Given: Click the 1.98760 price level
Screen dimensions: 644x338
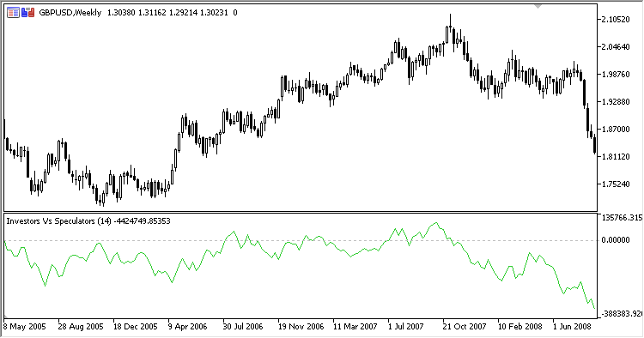Looking at the screenshot, I should point(616,75).
